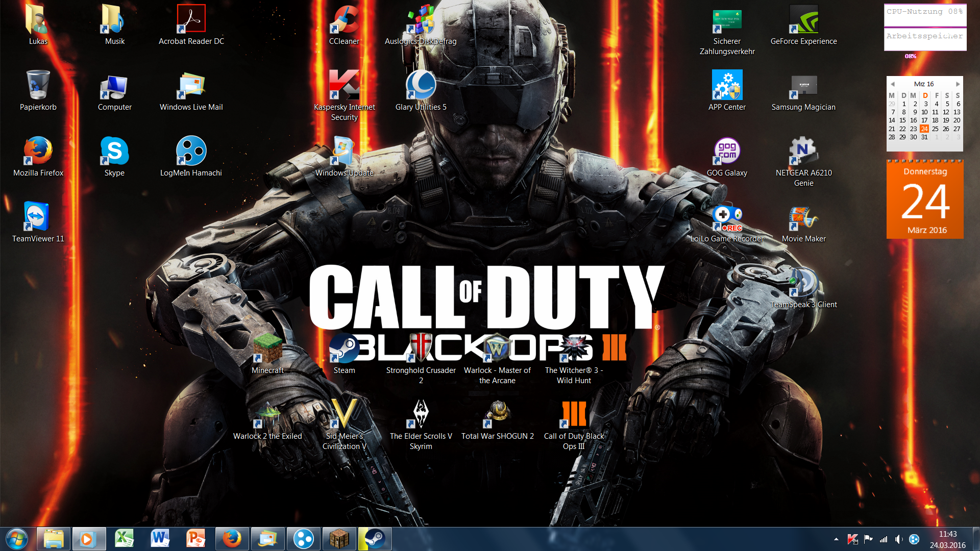Screen dimensions: 980x551
Task: Click Mrz 16 calendar header
Action: point(924,84)
